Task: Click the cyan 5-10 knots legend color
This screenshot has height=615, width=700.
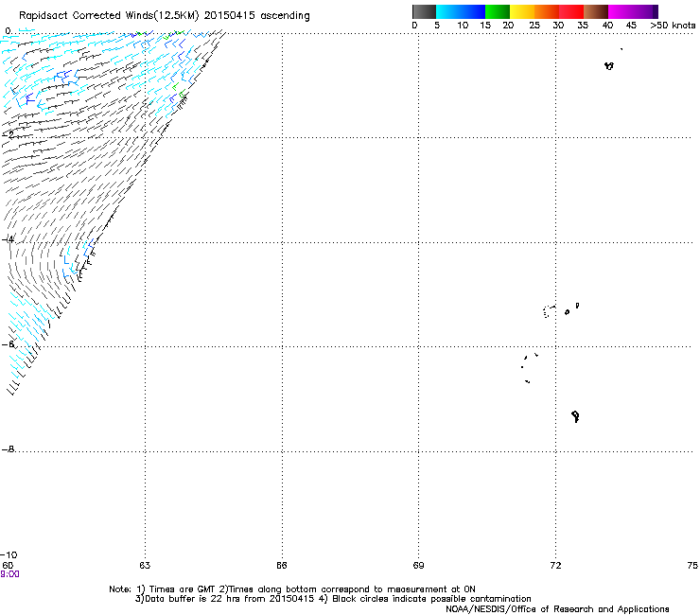Action: pyautogui.click(x=448, y=11)
